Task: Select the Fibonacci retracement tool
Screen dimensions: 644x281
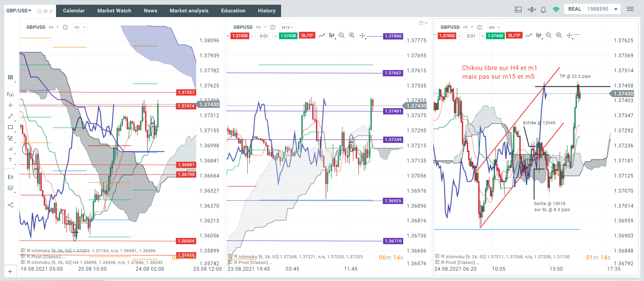Action: coord(10,138)
